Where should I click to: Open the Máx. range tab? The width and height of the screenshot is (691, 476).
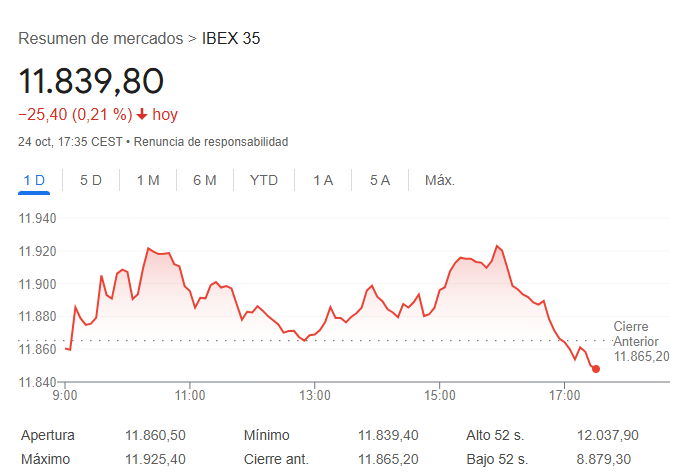[439, 180]
